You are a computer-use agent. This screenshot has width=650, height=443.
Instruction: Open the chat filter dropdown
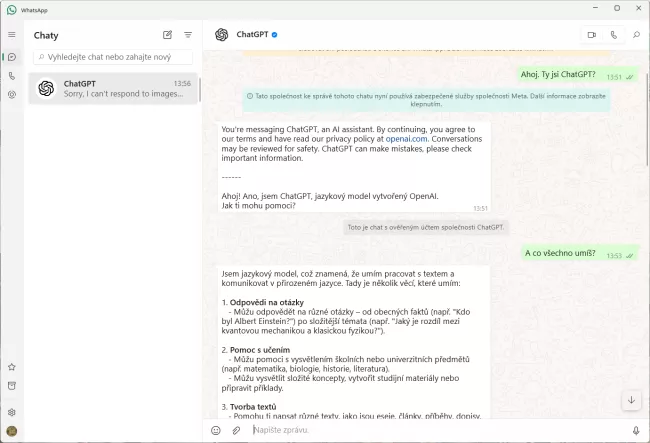187,35
